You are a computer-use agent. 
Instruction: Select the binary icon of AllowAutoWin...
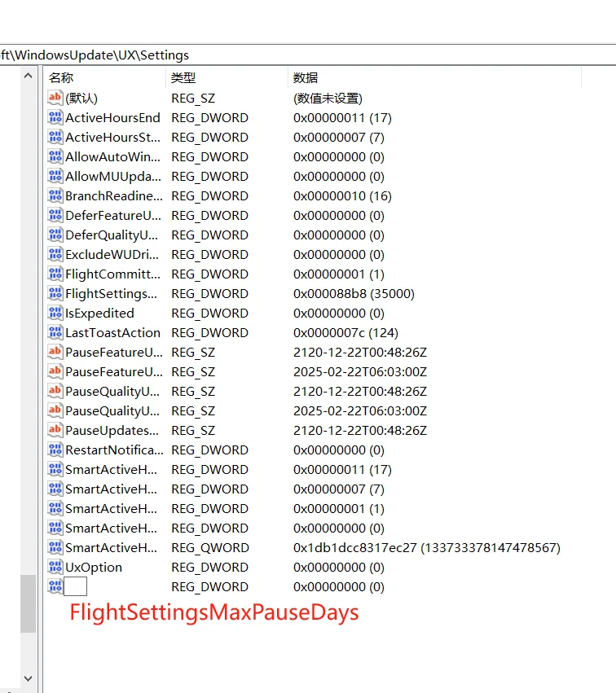(55, 156)
